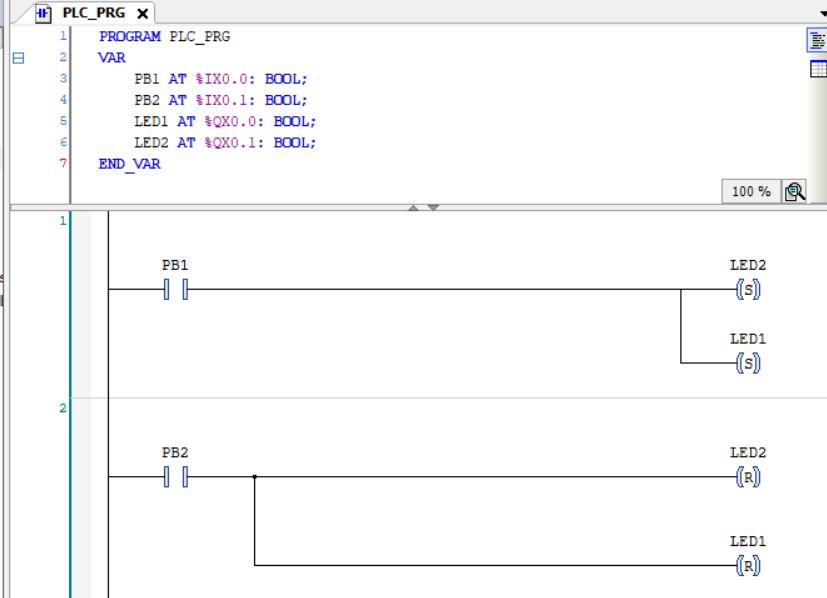Screen dimensions: 827x598
Task: Select the PB2 contact in network 2
Action: click(176, 478)
